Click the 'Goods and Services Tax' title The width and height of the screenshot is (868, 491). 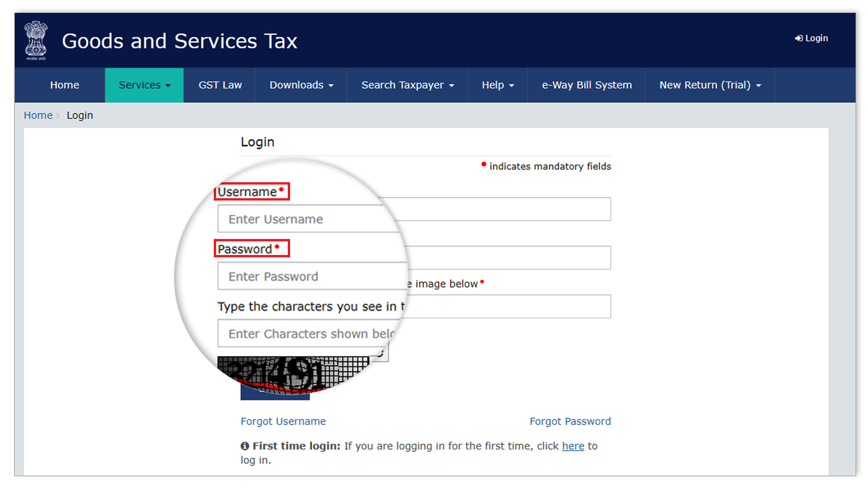pyautogui.click(x=179, y=41)
